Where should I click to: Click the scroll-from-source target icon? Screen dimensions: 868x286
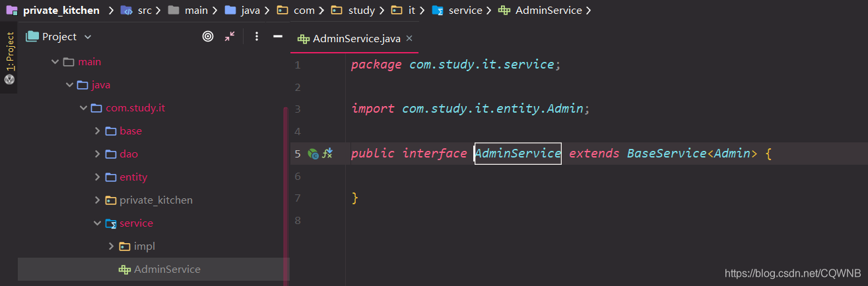pos(208,36)
